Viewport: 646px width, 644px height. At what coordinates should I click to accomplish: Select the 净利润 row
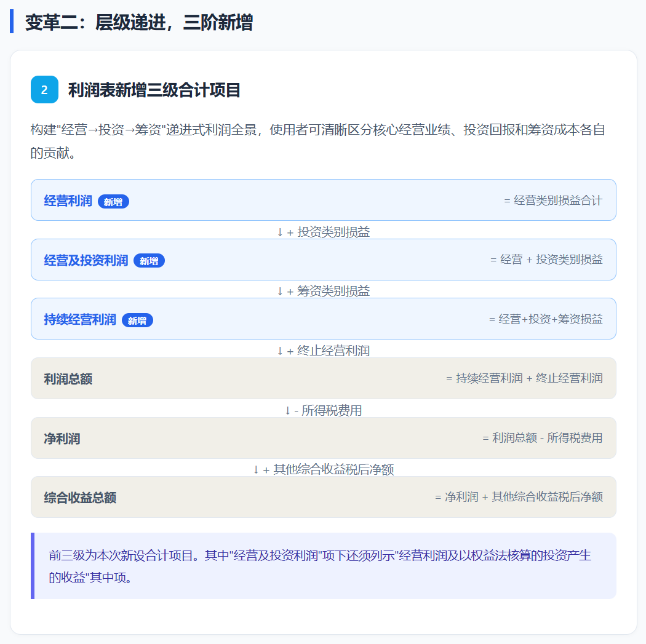324,438
